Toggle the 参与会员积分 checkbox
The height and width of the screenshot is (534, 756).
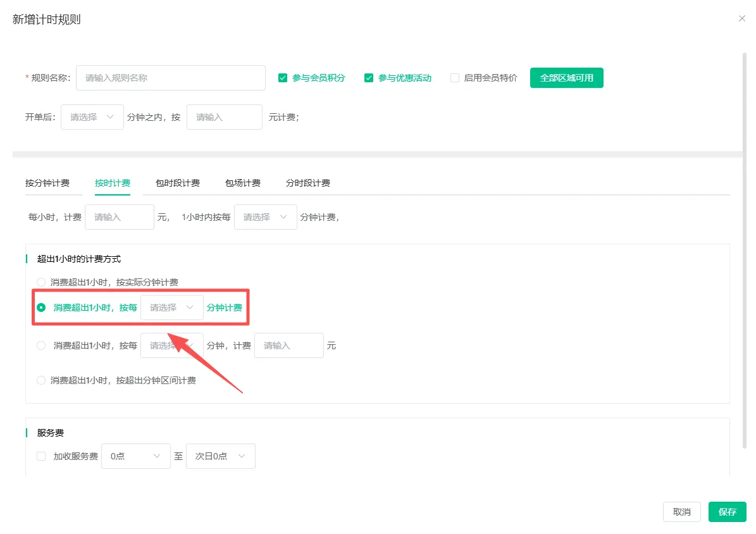pos(283,78)
